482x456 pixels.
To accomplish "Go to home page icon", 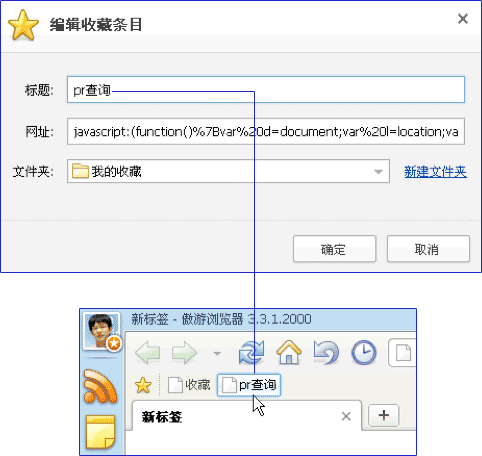I will 289,352.
